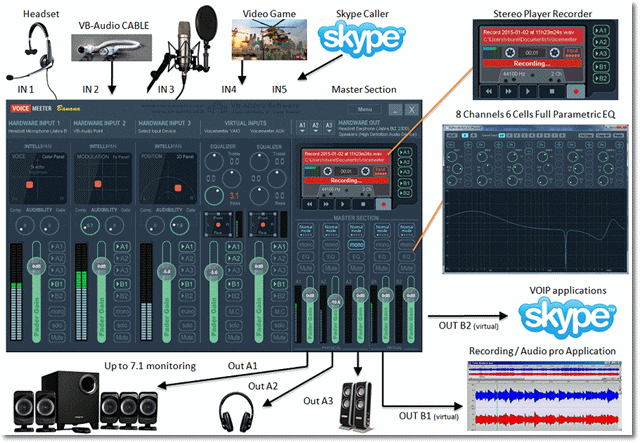Image resolution: width=640 pixels, height=443 pixels.
Task: Click the orange pan square in VOICE Intellipan pad
Action: tap(29, 185)
